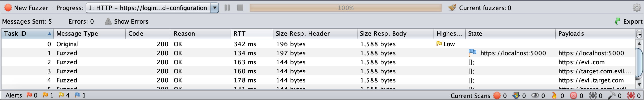The width and height of the screenshot is (644, 100).
Task: Select the Original request row
Action: click(x=318, y=44)
